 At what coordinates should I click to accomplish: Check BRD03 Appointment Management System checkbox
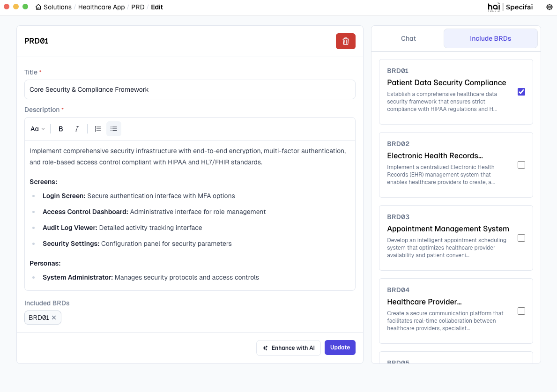521,238
